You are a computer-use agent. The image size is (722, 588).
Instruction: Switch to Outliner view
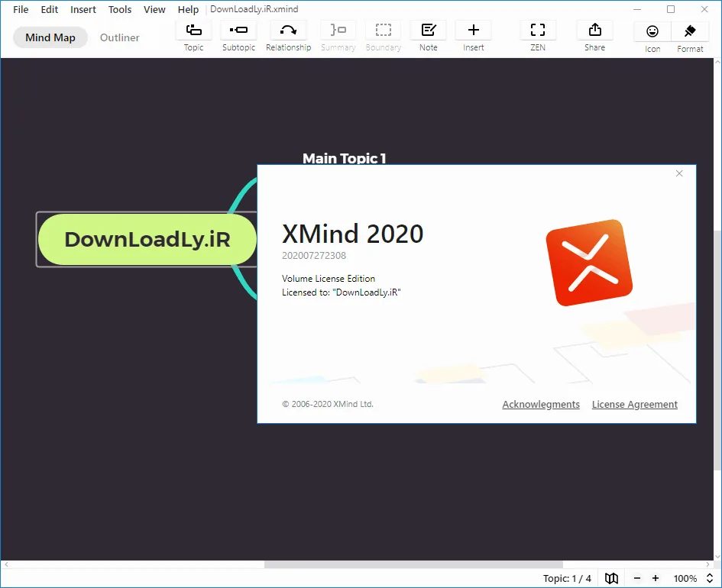[x=120, y=37]
